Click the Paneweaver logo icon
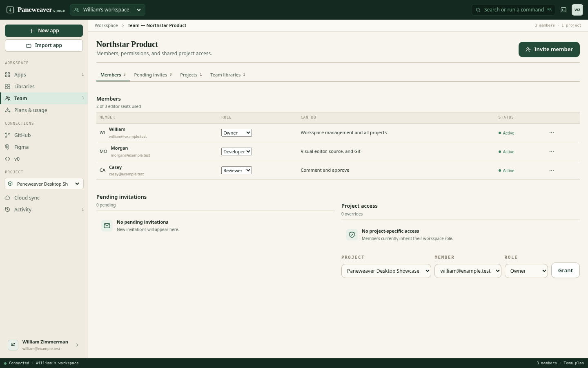The height and width of the screenshot is (368, 588). [10, 10]
